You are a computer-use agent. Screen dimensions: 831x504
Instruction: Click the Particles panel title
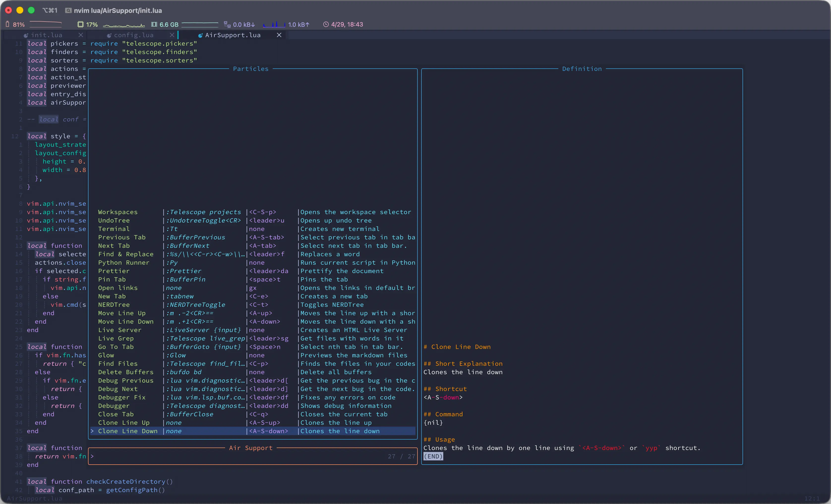[x=251, y=69]
